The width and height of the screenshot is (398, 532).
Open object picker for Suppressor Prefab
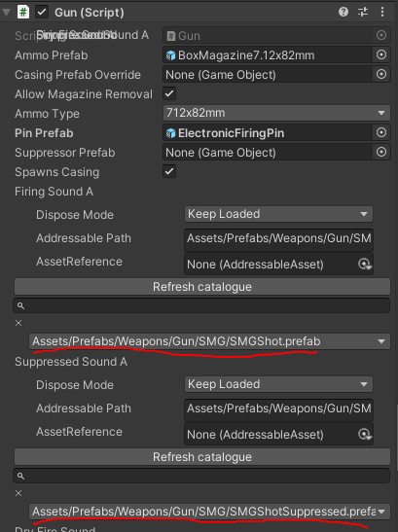[381, 152]
